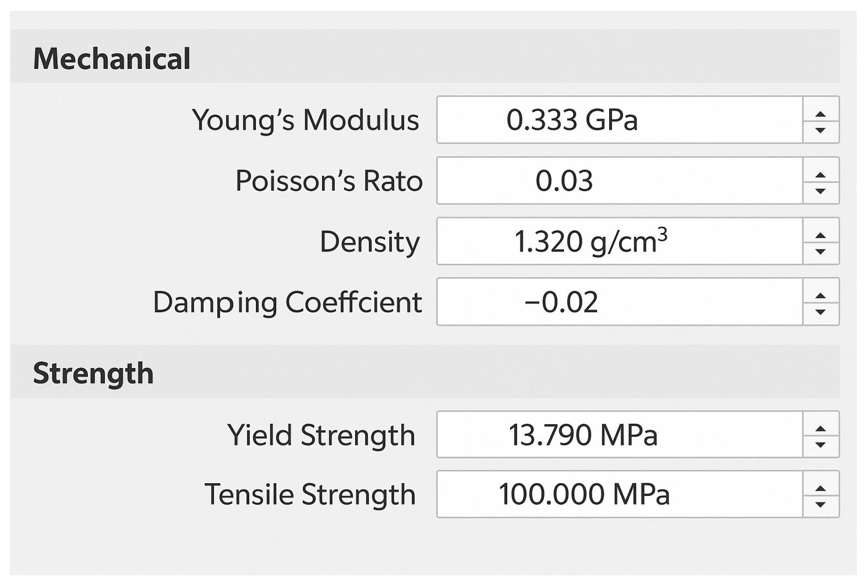Click the Damping Coefficient −0.02 field
Screen dimensions: 868x588
pos(619,302)
